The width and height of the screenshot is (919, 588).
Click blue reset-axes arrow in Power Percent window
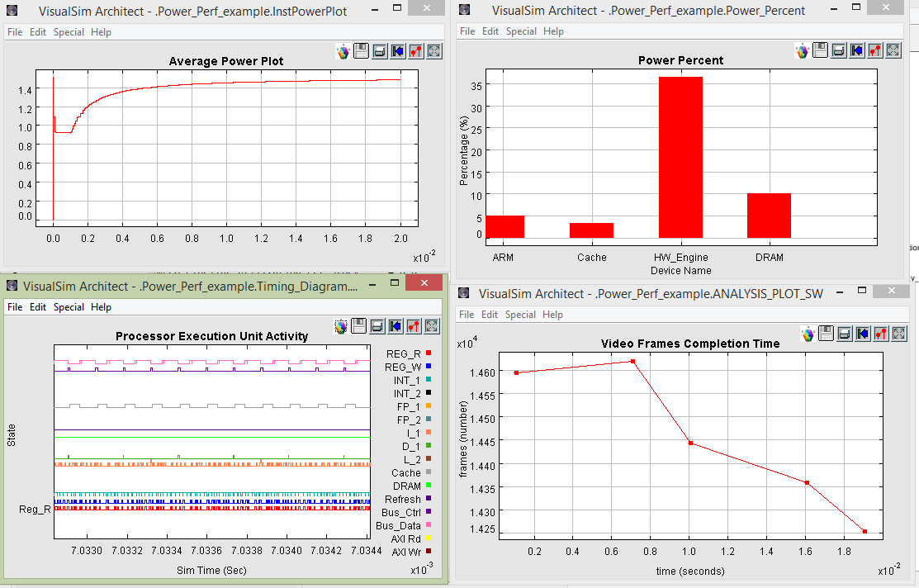point(856,51)
